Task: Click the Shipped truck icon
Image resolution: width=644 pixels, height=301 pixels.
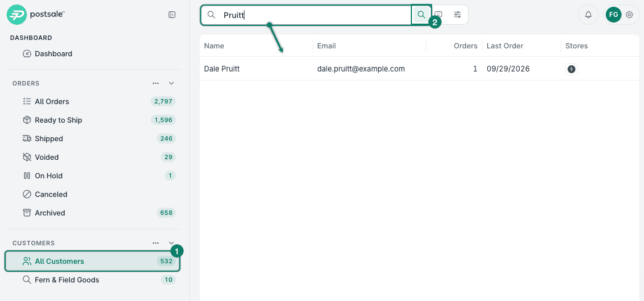Action: [27, 138]
